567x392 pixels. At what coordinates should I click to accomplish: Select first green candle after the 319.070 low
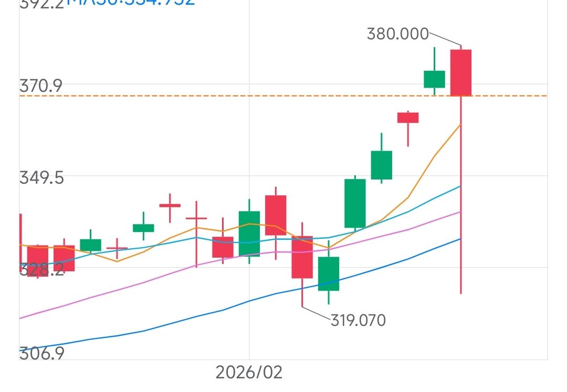pyautogui.click(x=329, y=273)
